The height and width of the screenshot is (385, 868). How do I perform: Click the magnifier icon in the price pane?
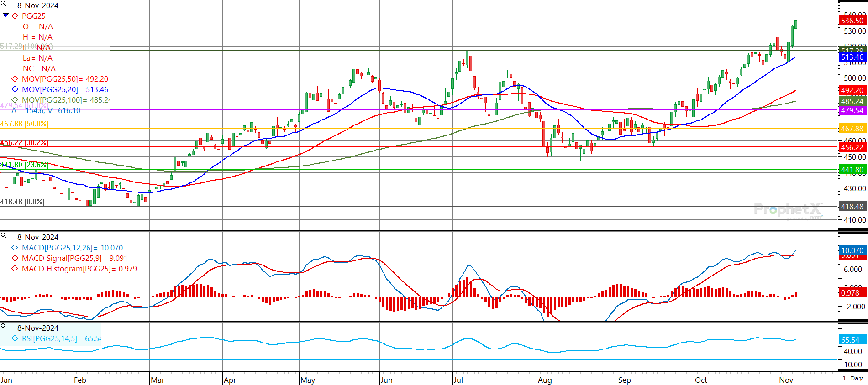coord(3,4)
